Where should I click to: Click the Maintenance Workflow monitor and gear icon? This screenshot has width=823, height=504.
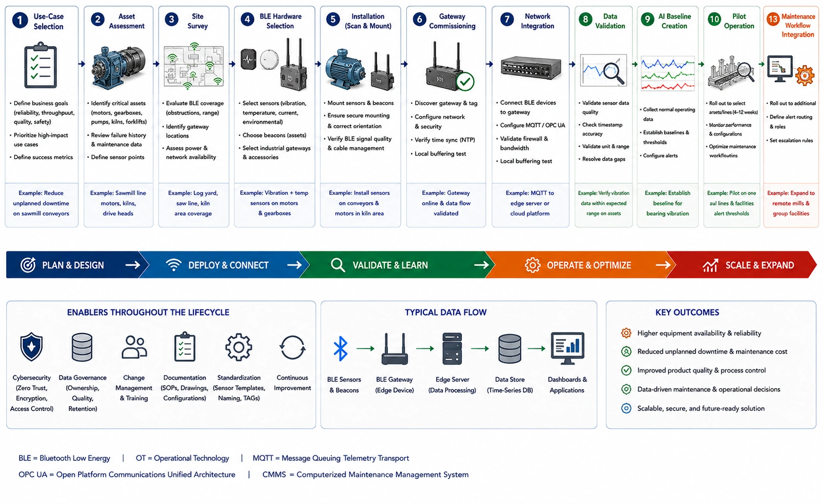[791, 70]
